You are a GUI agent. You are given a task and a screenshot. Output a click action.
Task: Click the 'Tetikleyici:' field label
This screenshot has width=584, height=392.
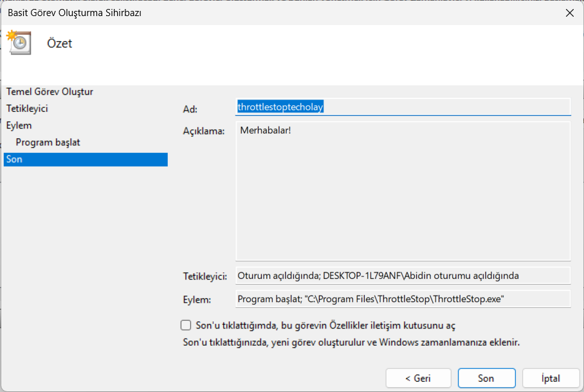point(205,276)
